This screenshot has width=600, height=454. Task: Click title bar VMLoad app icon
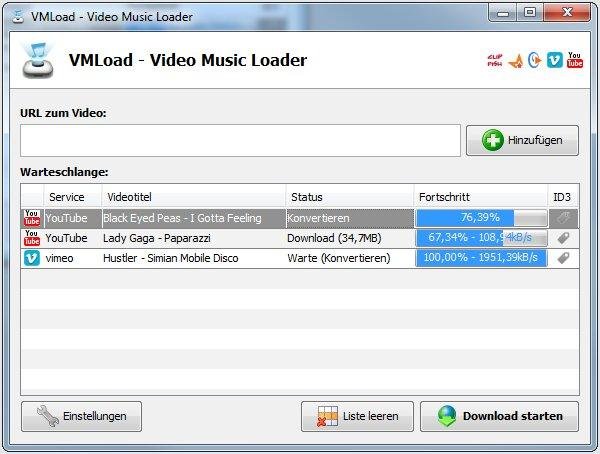[17, 16]
